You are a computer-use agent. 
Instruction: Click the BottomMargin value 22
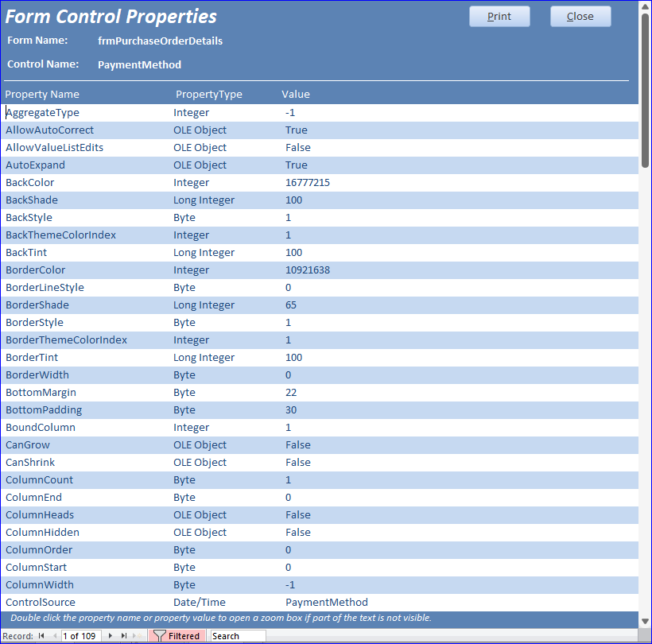point(291,392)
